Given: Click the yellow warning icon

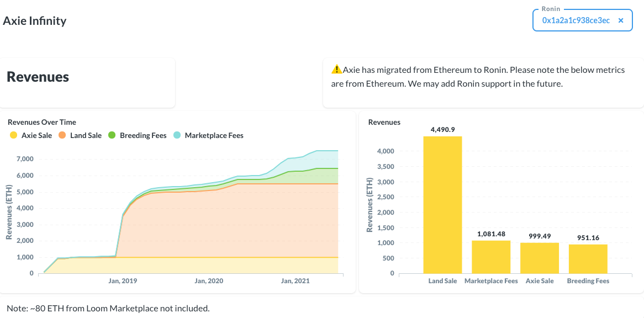Looking at the screenshot, I should click(x=336, y=69).
